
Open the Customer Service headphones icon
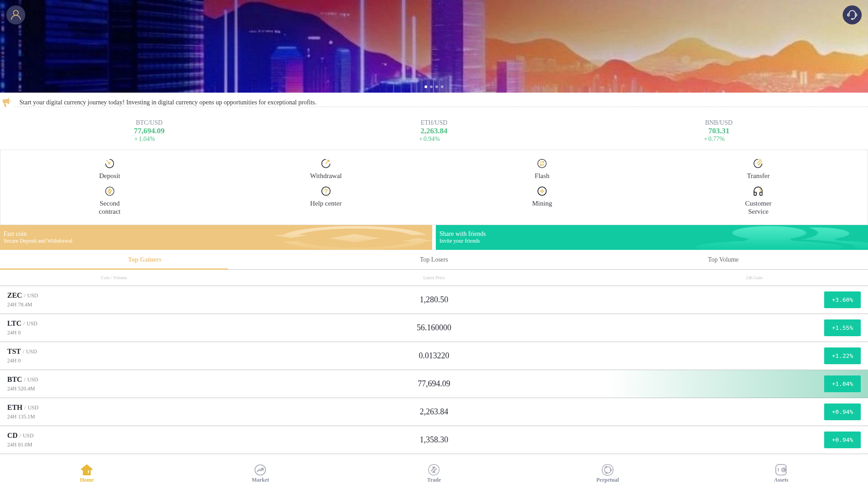point(758,191)
